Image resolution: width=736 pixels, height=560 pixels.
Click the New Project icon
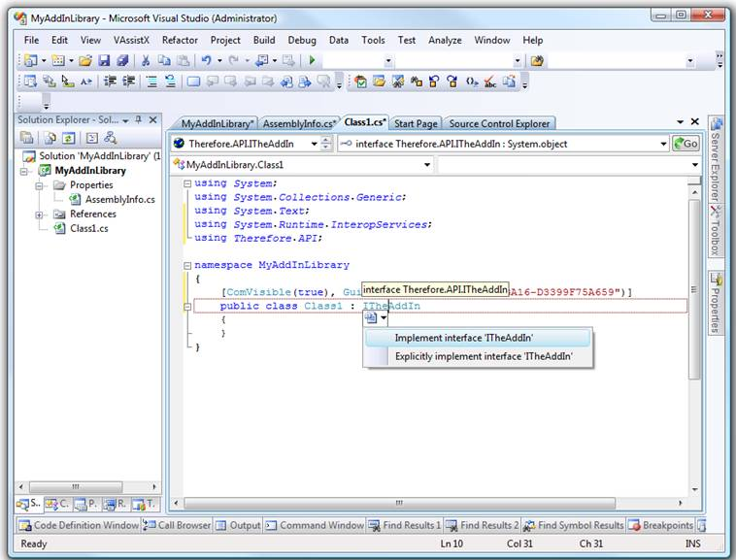pos(30,60)
